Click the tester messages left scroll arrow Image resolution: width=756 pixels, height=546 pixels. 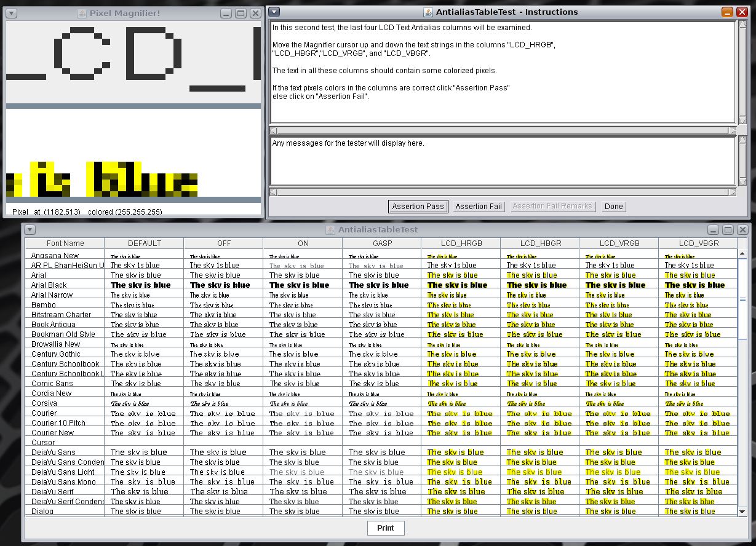273,192
